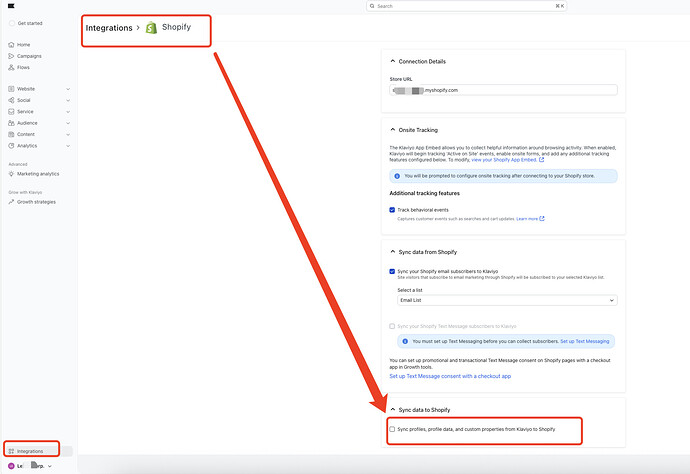
Task: Expand the Website menu chevron
Action: 68,89
